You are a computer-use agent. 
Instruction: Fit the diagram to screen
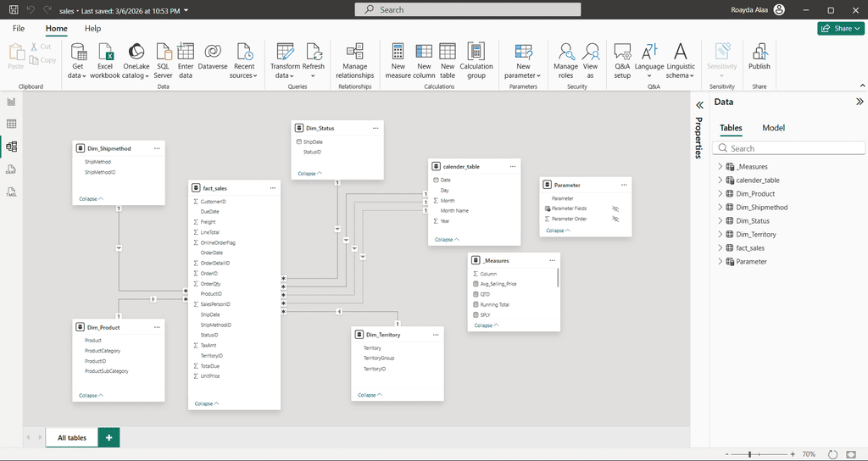[x=851, y=454]
